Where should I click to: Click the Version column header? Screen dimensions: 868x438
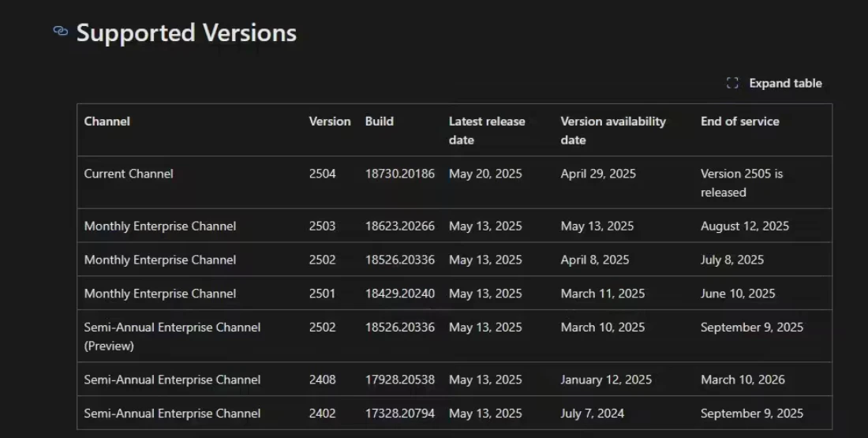click(x=329, y=122)
